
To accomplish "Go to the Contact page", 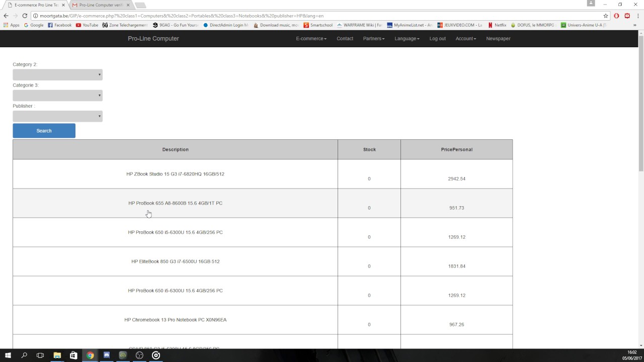I will [x=345, y=39].
